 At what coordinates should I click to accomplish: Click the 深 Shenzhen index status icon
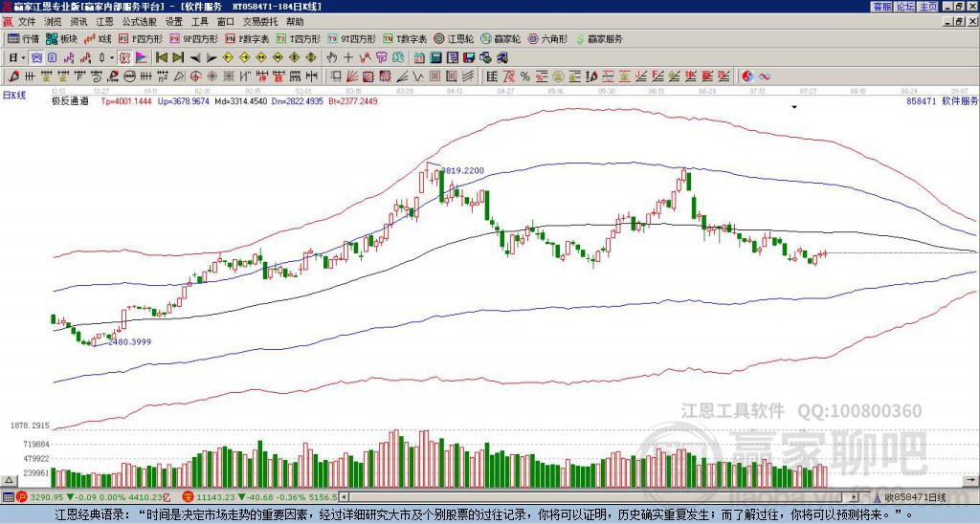tap(189, 497)
